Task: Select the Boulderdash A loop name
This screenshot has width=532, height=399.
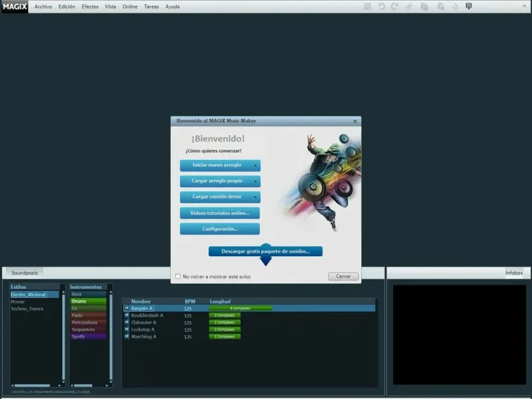Action: click(x=147, y=315)
